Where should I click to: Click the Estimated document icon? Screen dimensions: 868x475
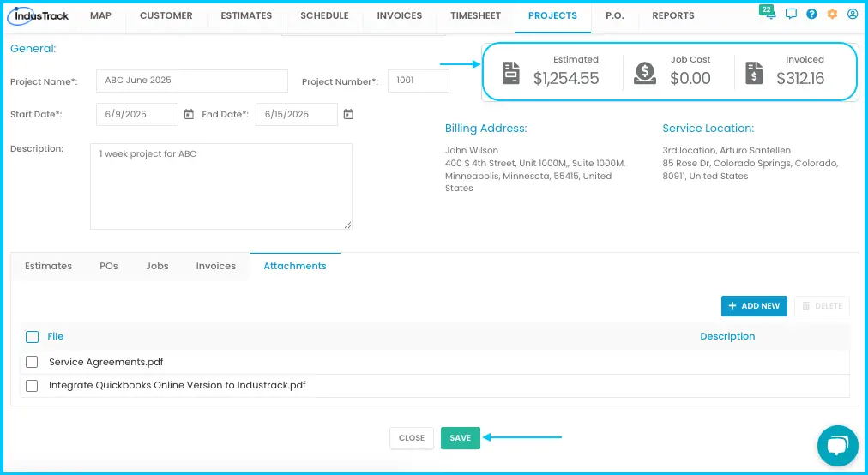(x=511, y=73)
